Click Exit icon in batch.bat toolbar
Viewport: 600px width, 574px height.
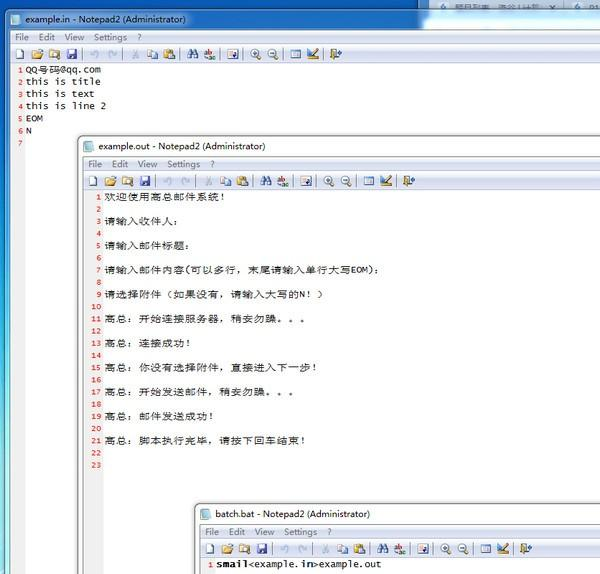(x=525, y=549)
